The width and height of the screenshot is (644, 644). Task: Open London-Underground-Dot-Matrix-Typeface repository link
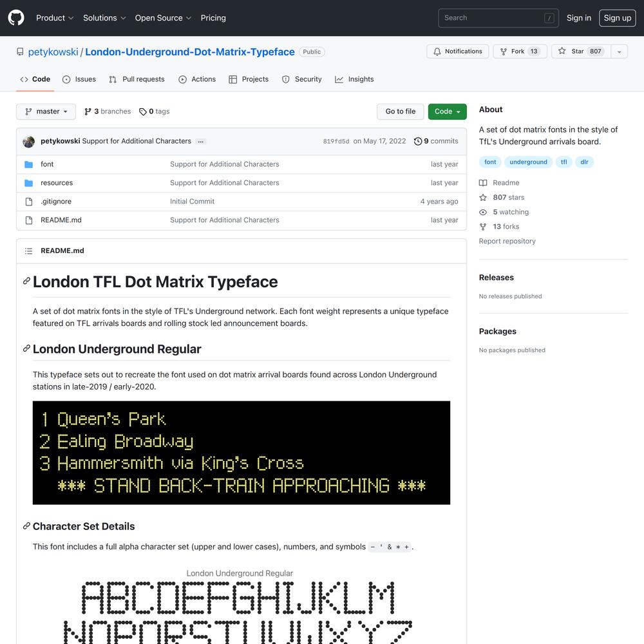190,52
